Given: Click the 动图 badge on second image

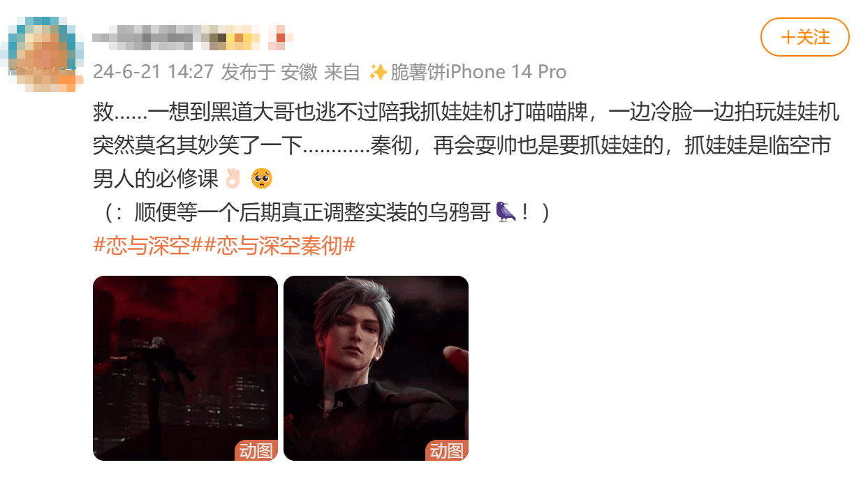Looking at the screenshot, I should [x=446, y=450].
